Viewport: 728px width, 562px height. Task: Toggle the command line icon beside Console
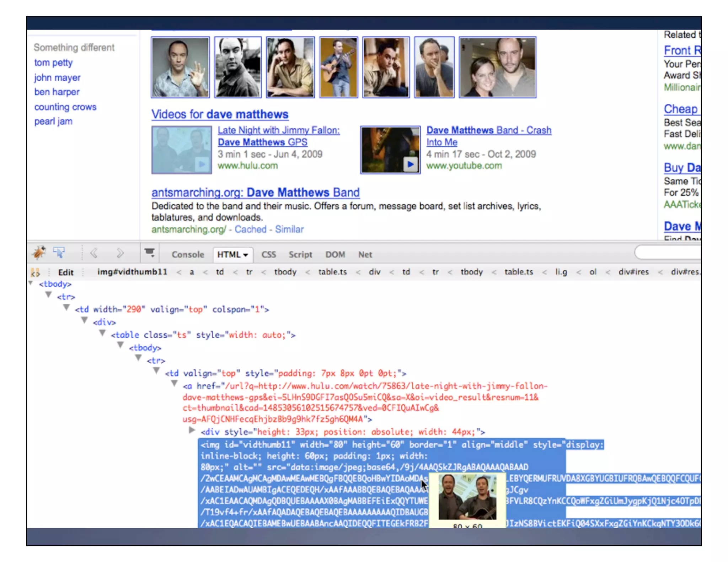tap(150, 253)
